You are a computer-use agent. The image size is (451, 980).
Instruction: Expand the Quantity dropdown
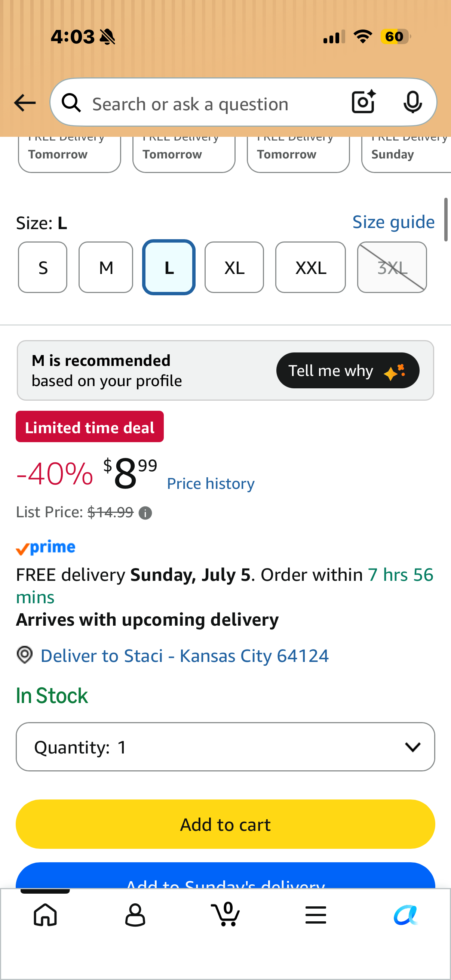click(x=225, y=747)
